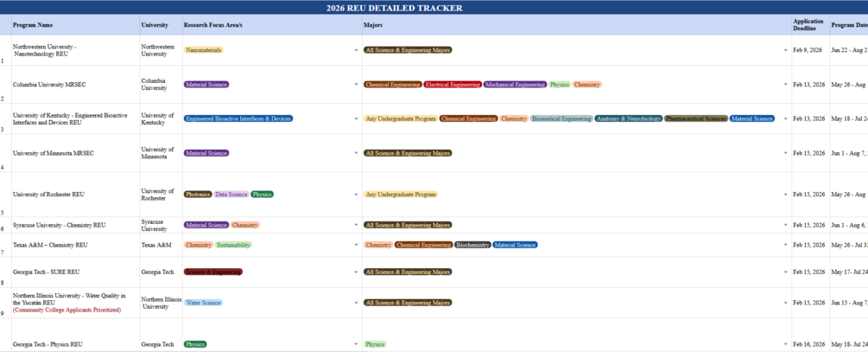
Task: Open Research Focus dropdown for Northwestern Nanotechnology row
Action: [x=356, y=50]
